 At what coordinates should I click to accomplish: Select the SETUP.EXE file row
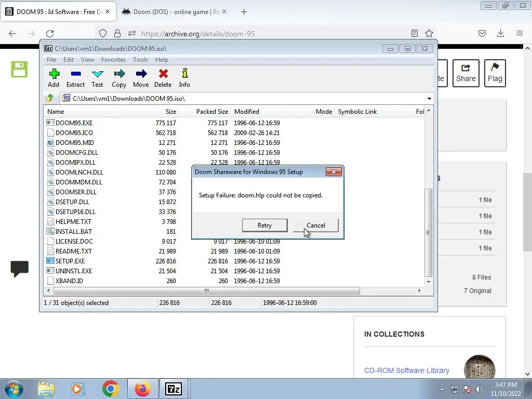(234, 261)
